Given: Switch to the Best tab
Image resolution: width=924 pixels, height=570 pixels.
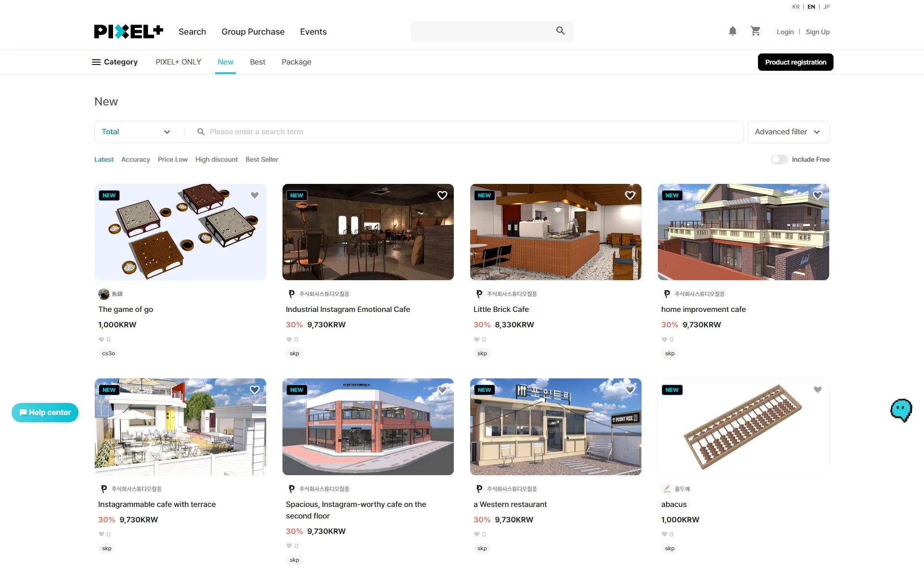Looking at the screenshot, I should coord(257,62).
